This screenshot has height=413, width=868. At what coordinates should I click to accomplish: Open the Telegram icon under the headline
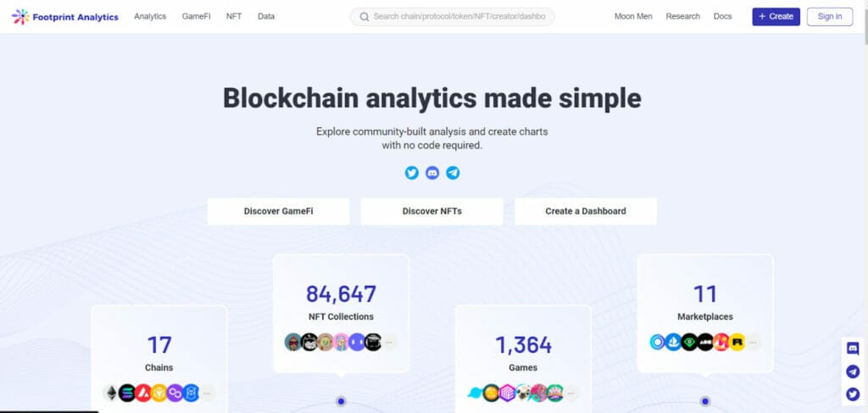(x=453, y=173)
